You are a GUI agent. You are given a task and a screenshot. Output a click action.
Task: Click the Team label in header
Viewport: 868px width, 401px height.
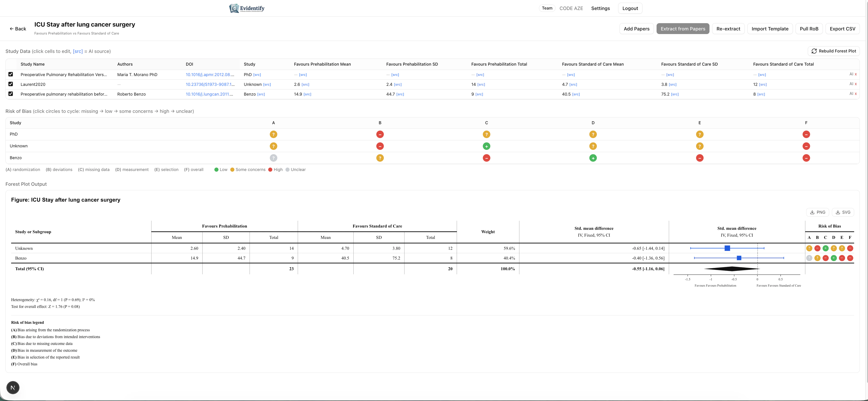pyautogui.click(x=547, y=8)
